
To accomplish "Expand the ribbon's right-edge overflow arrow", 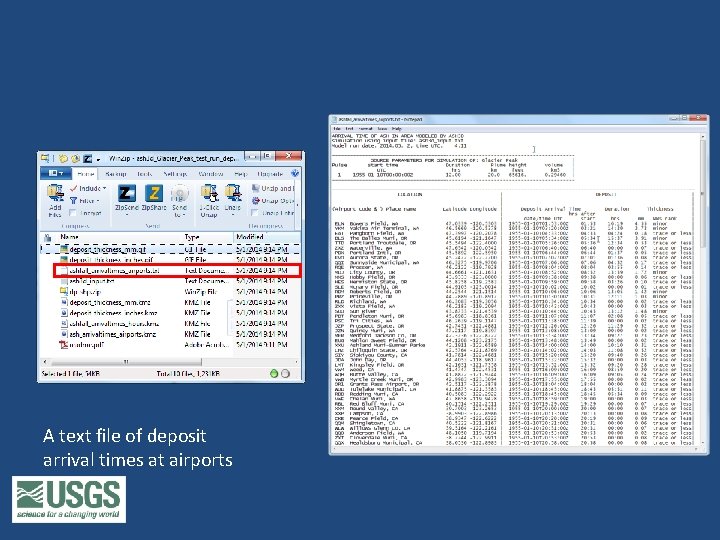I will (x=298, y=205).
